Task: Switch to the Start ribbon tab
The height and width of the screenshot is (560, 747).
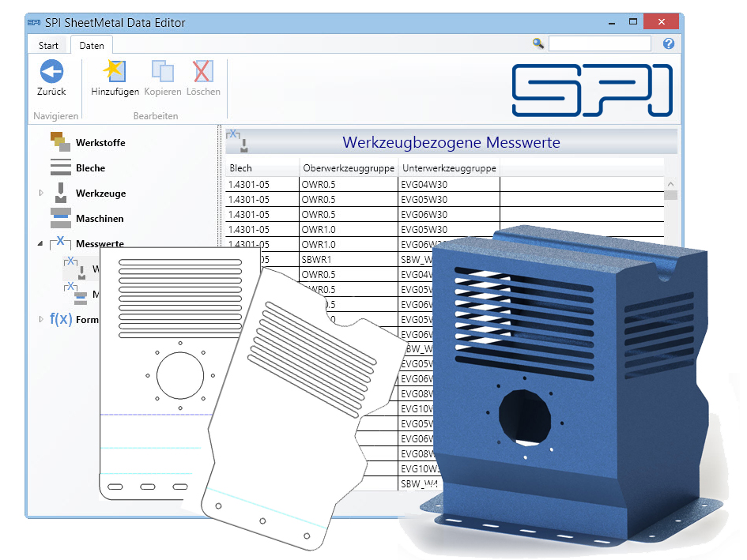Action: pyautogui.click(x=47, y=45)
